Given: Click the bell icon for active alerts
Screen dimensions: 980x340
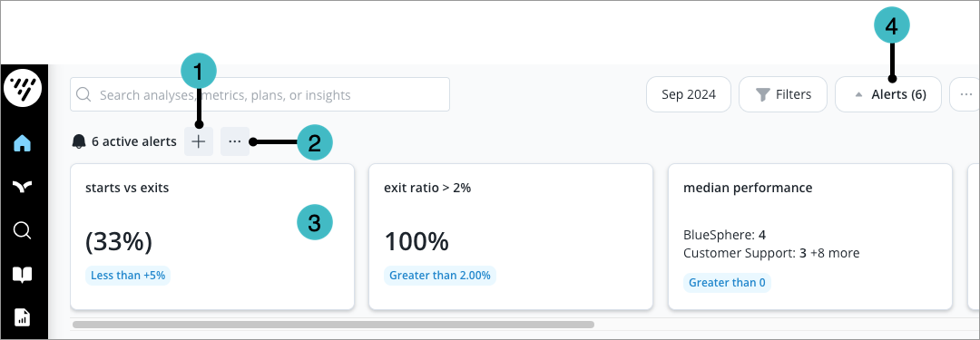Looking at the screenshot, I should [x=79, y=141].
